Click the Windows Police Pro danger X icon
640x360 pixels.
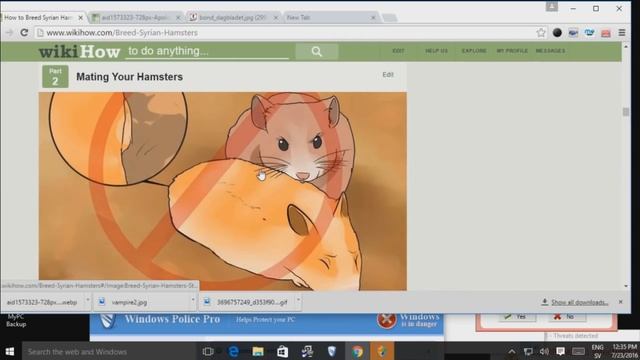386,320
